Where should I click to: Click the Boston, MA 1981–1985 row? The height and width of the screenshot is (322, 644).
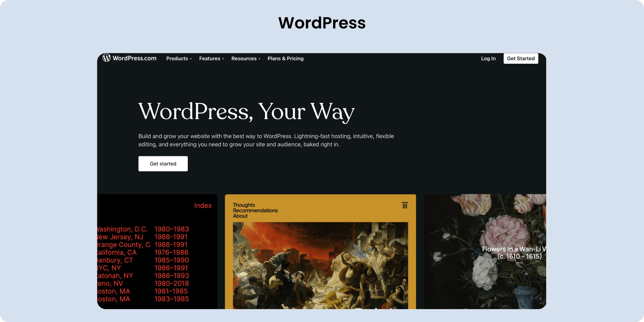(x=142, y=291)
